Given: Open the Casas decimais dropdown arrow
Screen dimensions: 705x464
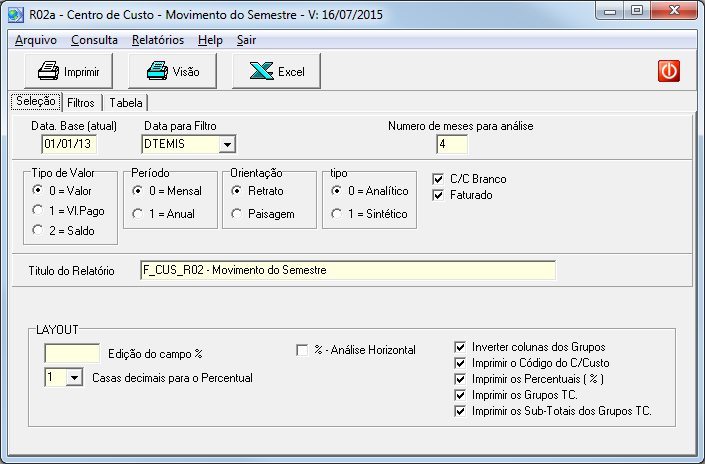Looking at the screenshot, I should coord(75,377).
